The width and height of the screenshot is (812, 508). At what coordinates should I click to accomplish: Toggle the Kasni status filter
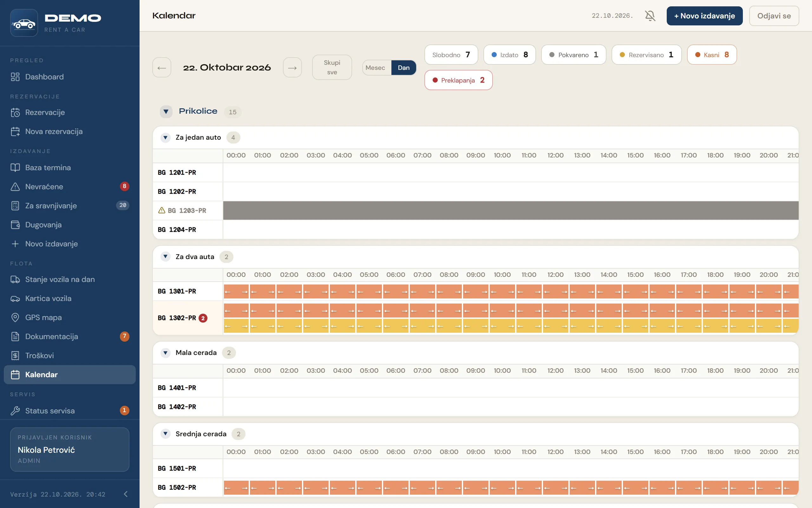click(x=712, y=54)
